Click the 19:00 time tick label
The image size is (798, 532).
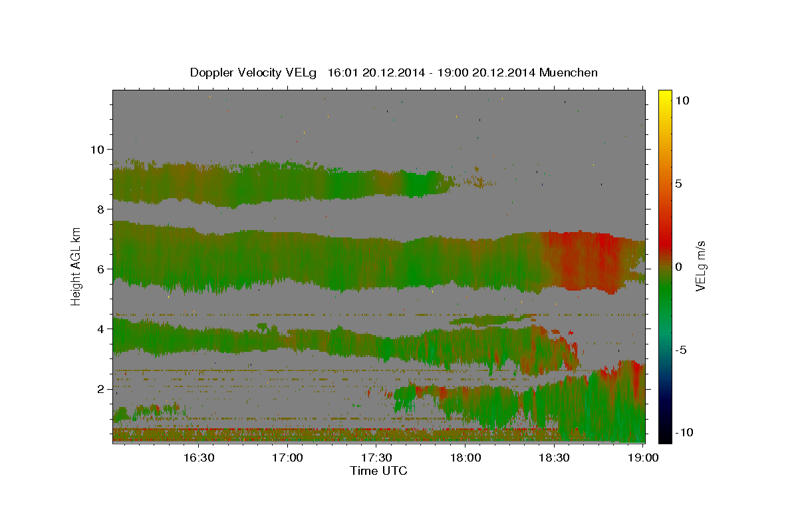[x=643, y=458]
